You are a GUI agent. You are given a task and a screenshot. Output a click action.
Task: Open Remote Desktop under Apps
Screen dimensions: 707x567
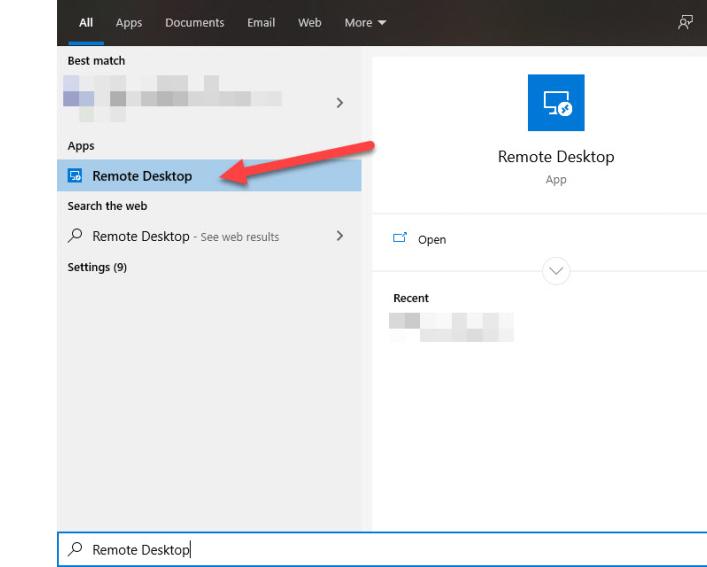tap(209, 175)
